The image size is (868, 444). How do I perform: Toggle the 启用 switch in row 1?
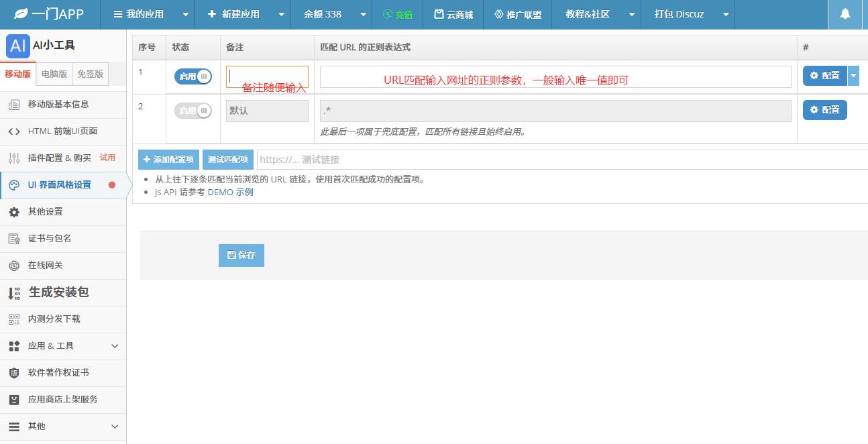(193, 76)
